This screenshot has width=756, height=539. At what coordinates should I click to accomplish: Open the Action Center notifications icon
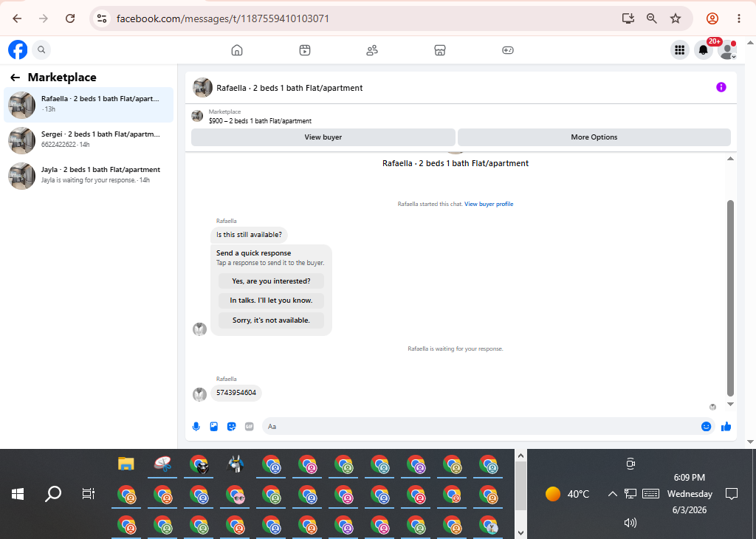pos(732,494)
